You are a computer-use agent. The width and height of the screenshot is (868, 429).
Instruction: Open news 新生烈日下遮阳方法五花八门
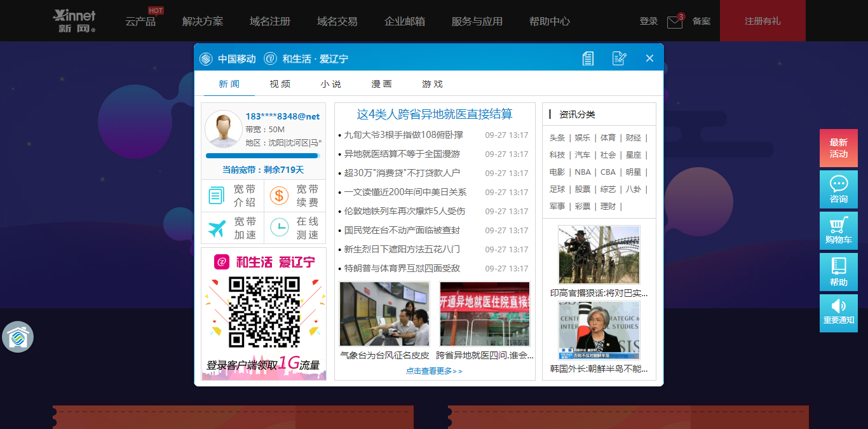click(x=402, y=249)
